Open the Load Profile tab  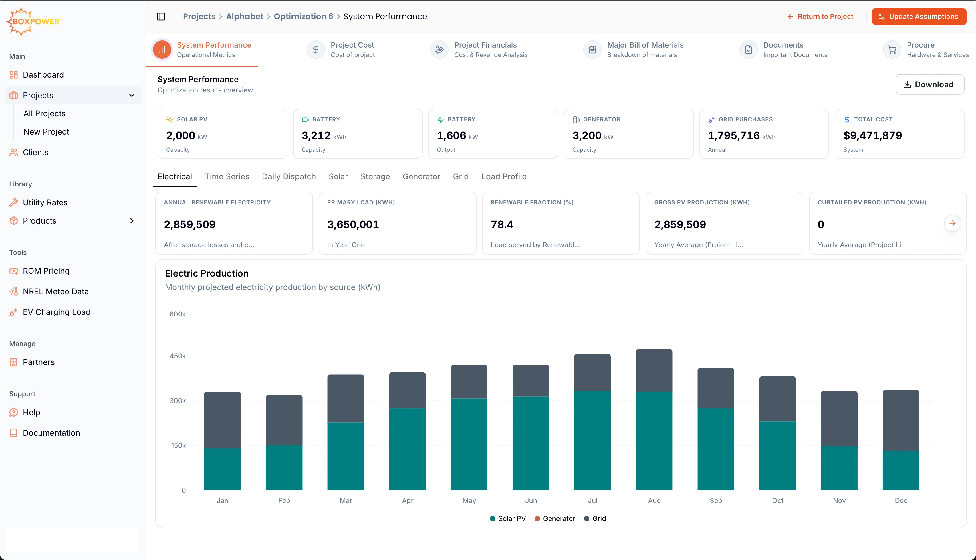click(504, 176)
